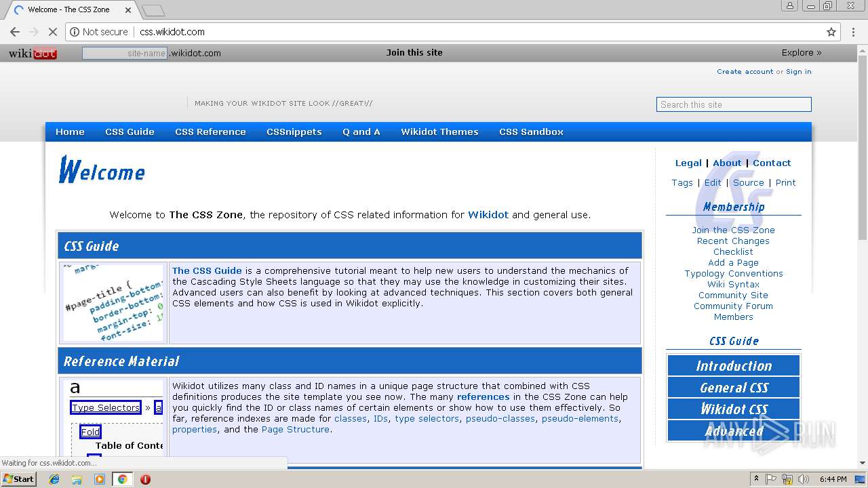The height and width of the screenshot is (488, 868).
Task: Click the CSS Guide code thumbnail
Action: (113, 303)
